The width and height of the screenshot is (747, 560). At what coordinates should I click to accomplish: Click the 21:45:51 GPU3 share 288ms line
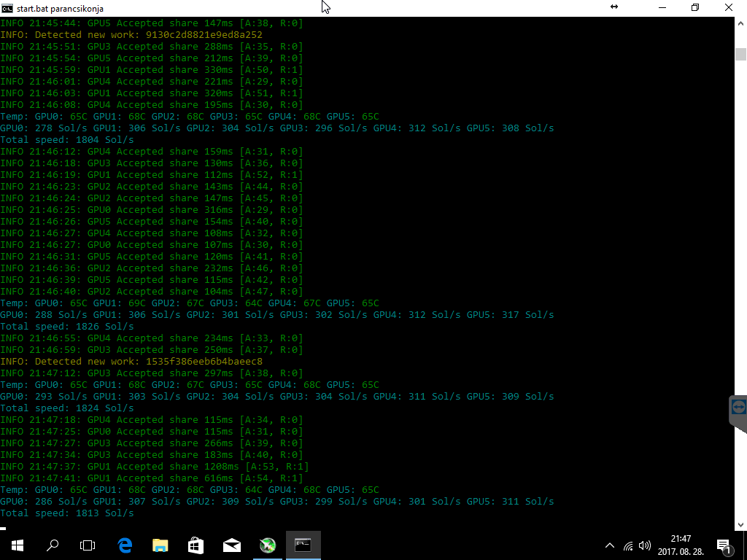152,47
